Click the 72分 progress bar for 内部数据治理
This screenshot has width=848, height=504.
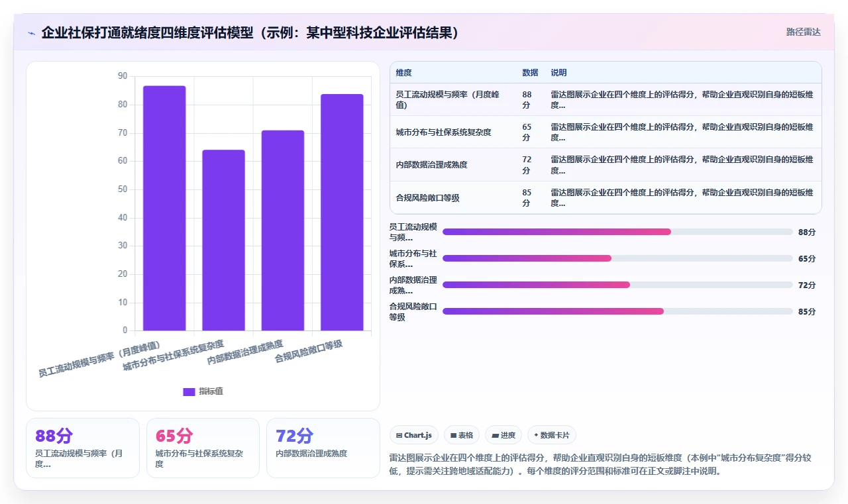click(x=617, y=285)
